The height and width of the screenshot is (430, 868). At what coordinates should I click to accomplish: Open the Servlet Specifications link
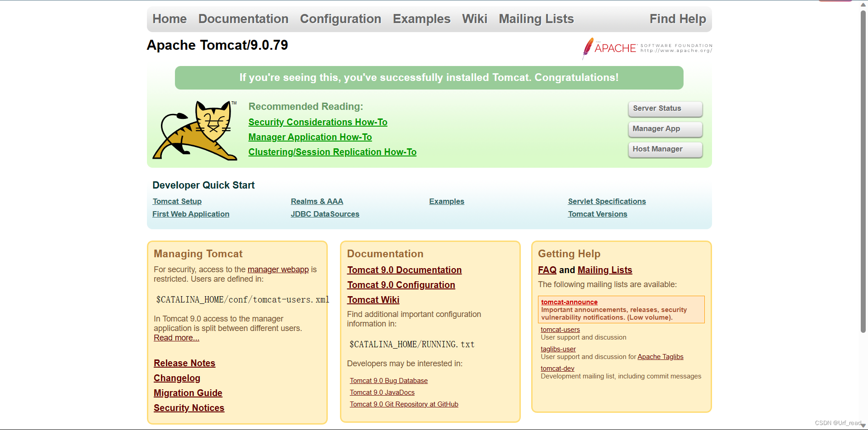pyautogui.click(x=607, y=201)
